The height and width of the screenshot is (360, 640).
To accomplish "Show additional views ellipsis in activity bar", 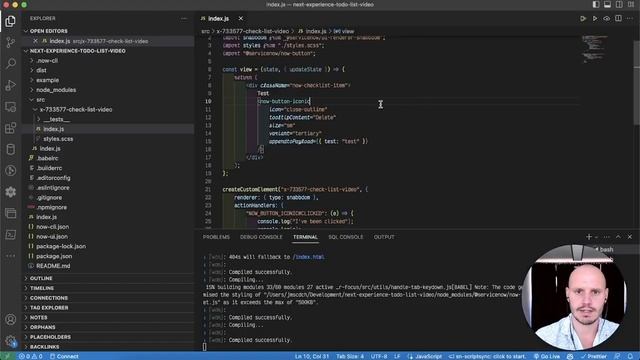I will coord(11,256).
